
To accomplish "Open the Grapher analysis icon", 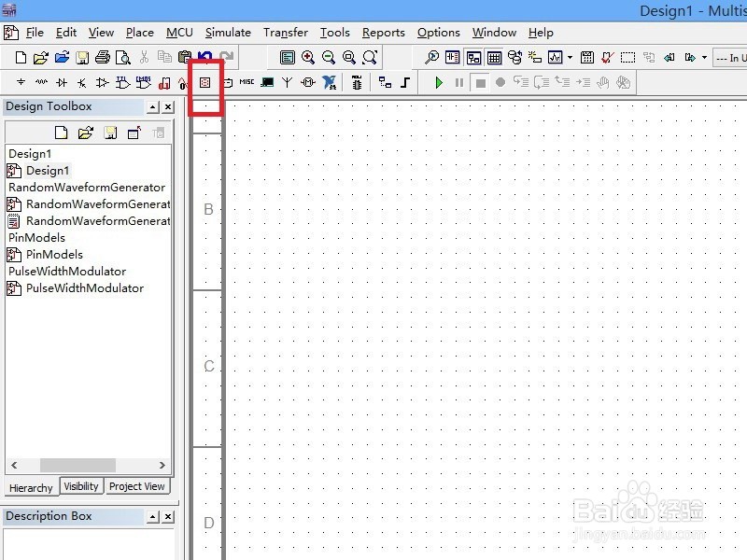I will (x=555, y=58).
